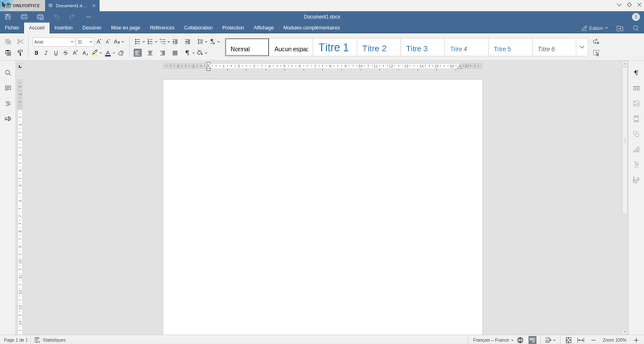Toggle italic formatting
Screen dimensions: 644x344
pos(46,53)
